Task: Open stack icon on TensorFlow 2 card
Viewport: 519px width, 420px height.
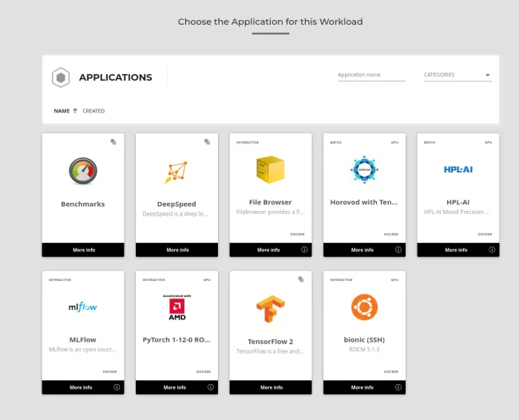Action: coord(301,279)
